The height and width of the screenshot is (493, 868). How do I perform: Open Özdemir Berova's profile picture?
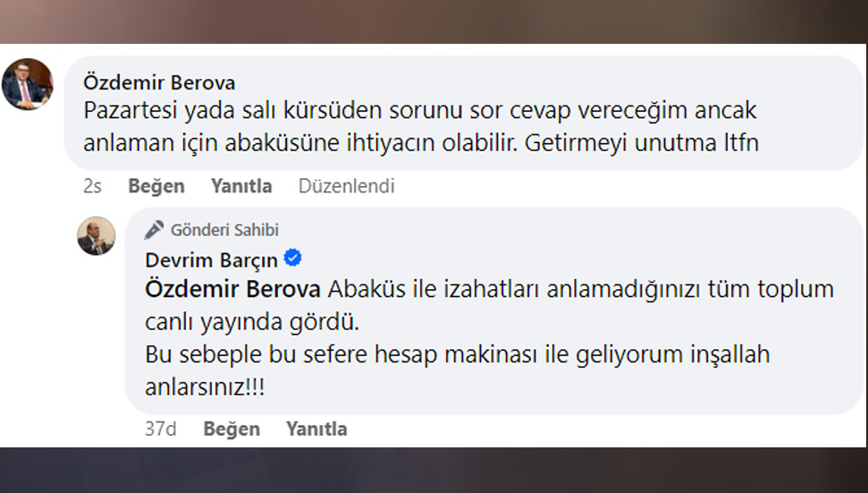(28, 84)
